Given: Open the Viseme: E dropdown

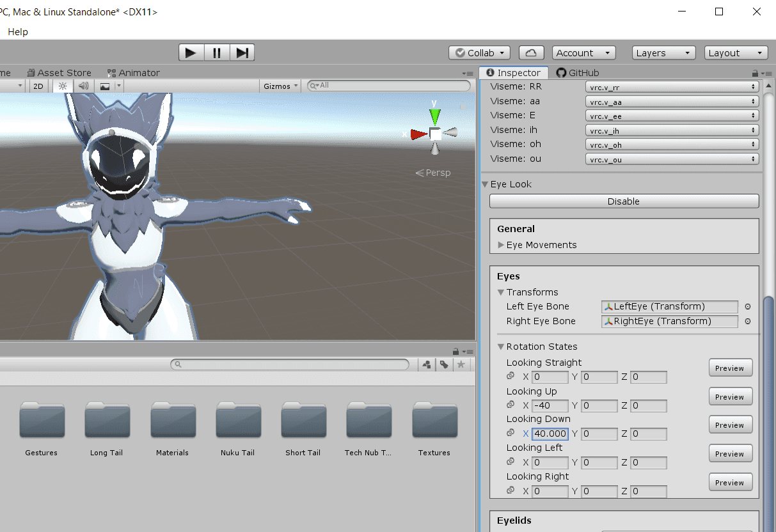Looking at the screenshot, I should [x=672, y=116].
